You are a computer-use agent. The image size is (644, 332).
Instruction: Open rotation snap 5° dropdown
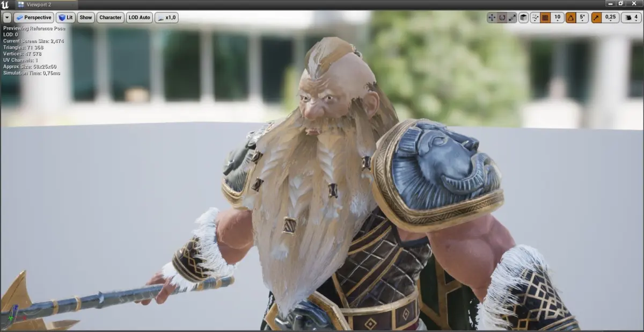pos(583,18)
